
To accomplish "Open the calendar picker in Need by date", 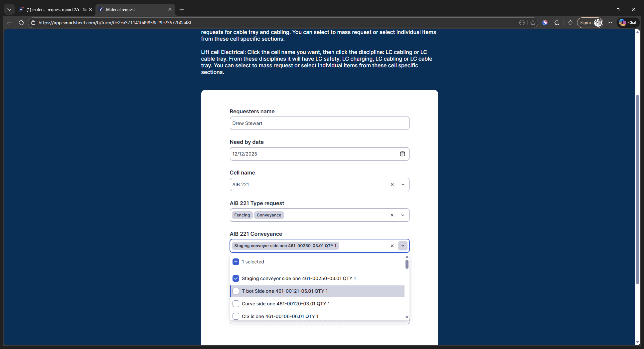I will (402, 154).
